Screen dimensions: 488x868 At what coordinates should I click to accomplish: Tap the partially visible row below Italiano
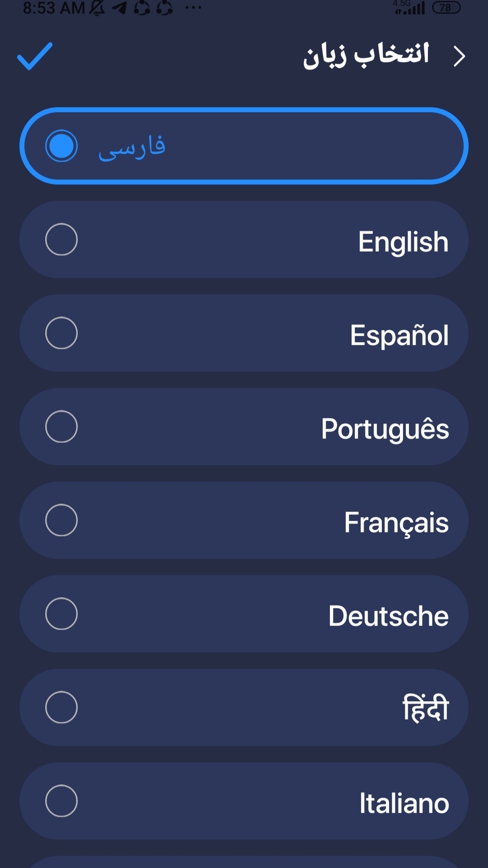244,862
